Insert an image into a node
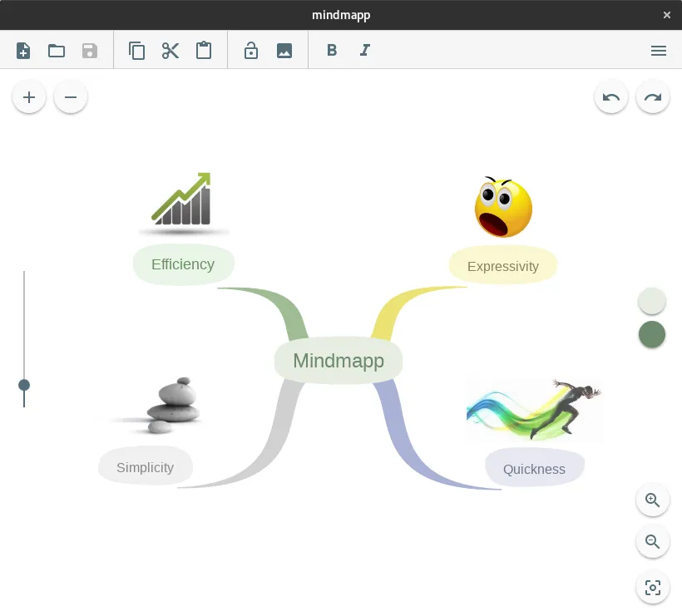682x616 pixels. 284,50
